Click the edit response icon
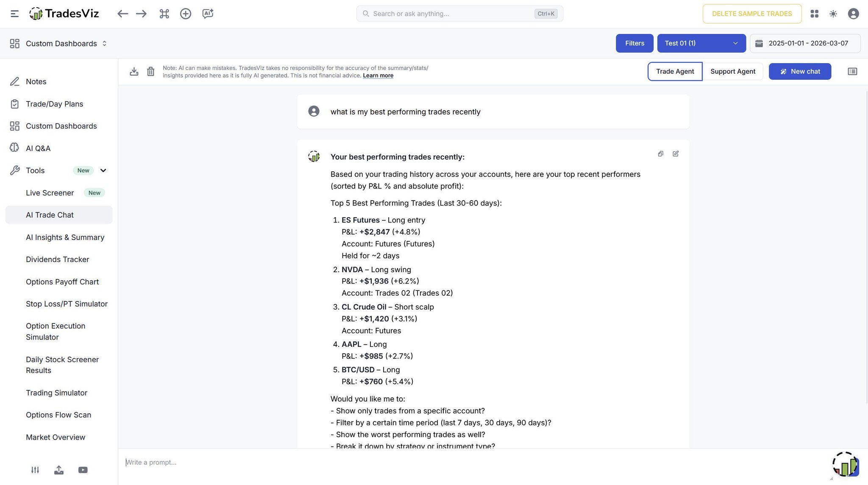 pos(676,154)
